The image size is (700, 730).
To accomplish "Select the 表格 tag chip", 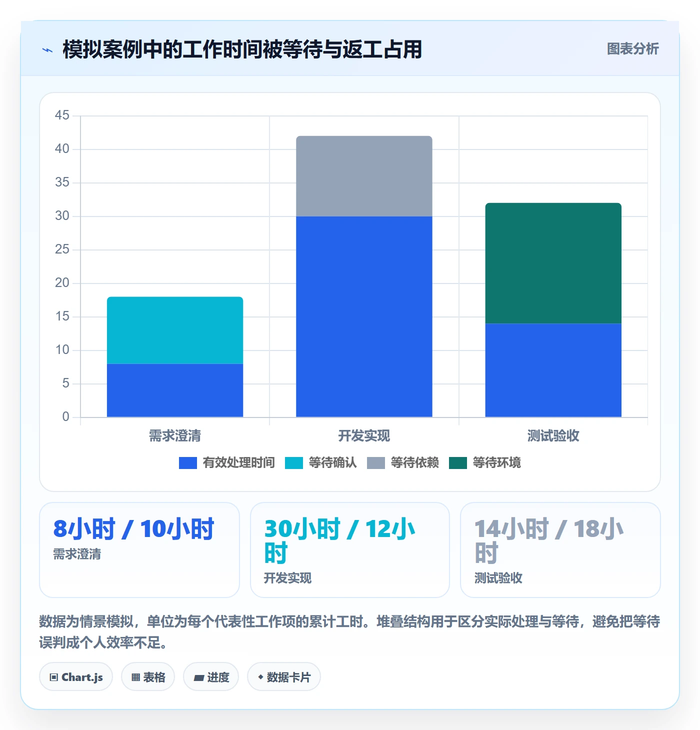I will pyautogui.click(x=148, y=677).
